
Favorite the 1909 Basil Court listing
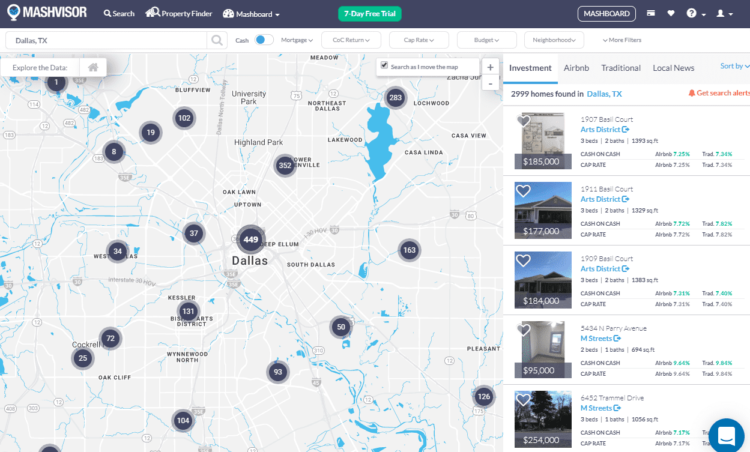point(523,260)
